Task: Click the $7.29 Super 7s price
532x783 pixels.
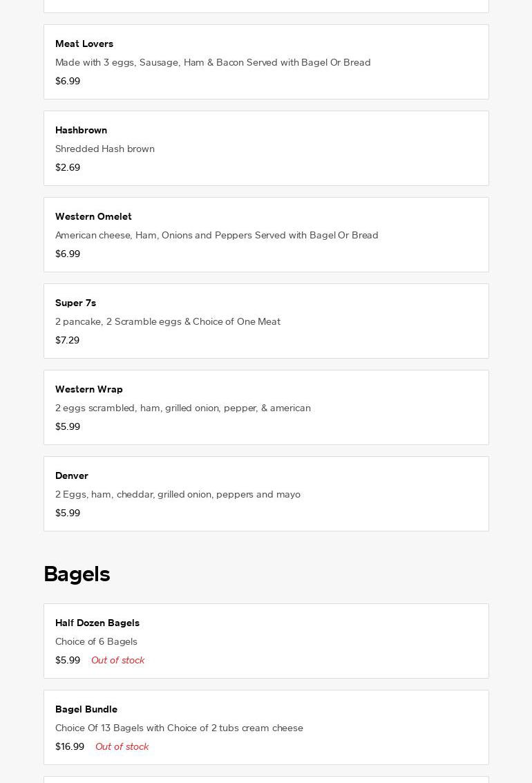Action: click(67, 340)
